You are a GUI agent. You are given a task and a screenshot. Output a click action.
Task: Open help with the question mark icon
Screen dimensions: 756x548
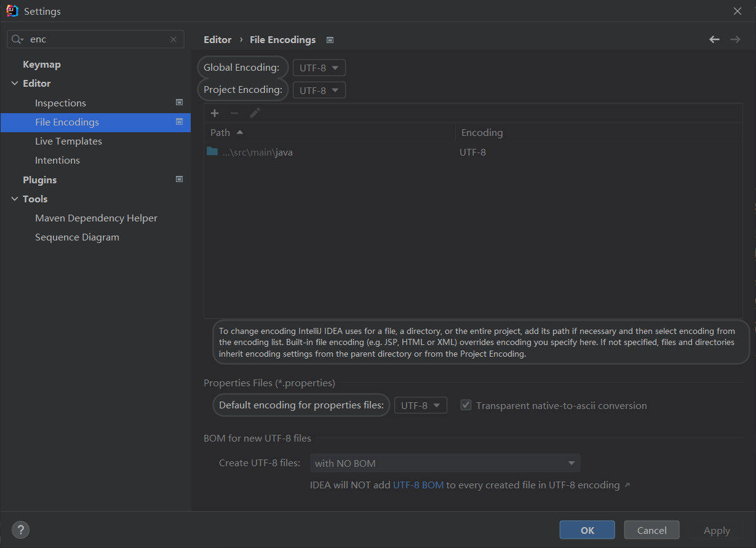(20, 530)
